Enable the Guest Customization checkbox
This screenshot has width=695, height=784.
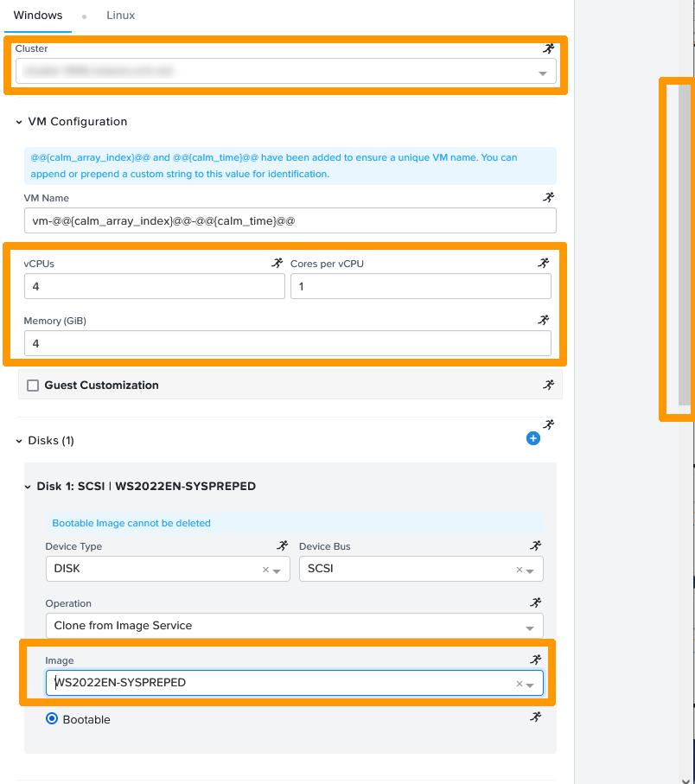[34, 386]
